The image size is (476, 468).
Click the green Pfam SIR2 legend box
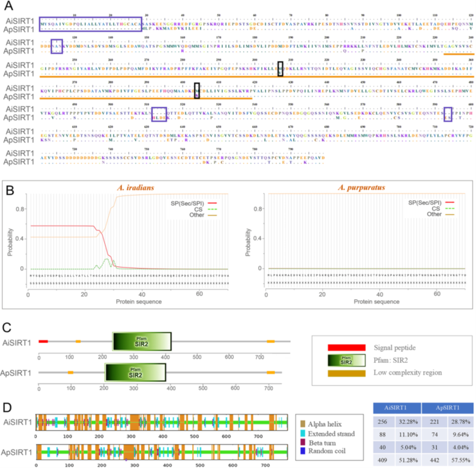345,360
